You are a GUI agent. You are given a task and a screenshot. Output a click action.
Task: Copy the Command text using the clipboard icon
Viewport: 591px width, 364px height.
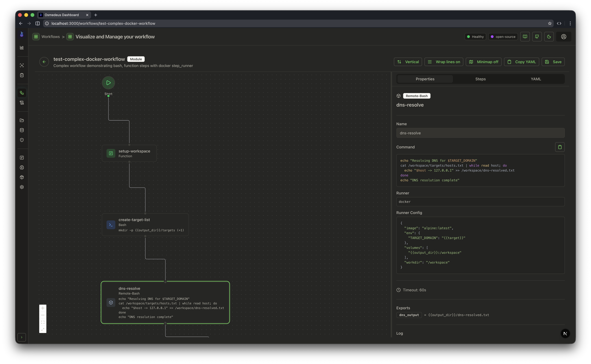[560, 147]
